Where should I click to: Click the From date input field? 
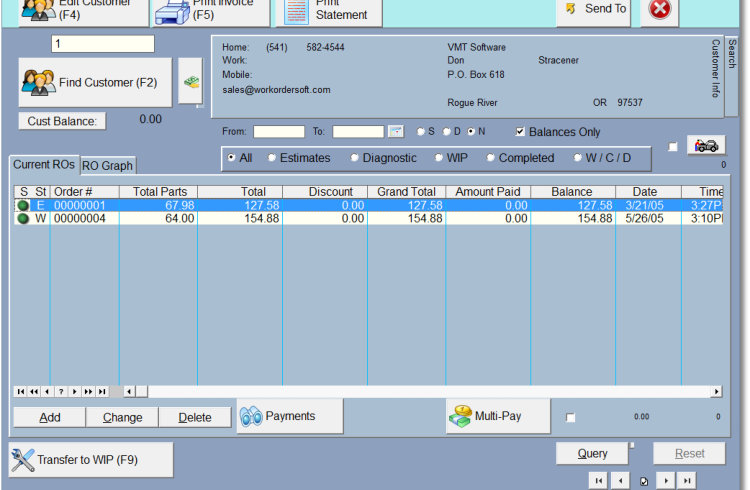coord(279,131)
